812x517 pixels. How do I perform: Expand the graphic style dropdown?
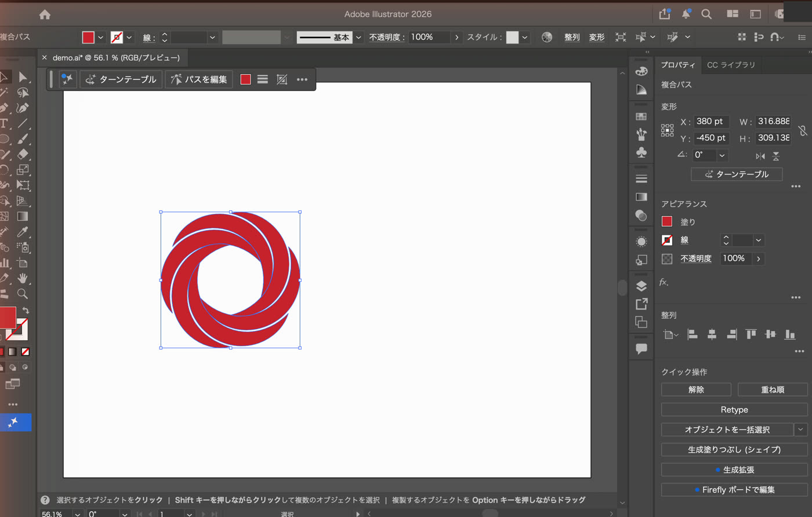click(525, 37)
